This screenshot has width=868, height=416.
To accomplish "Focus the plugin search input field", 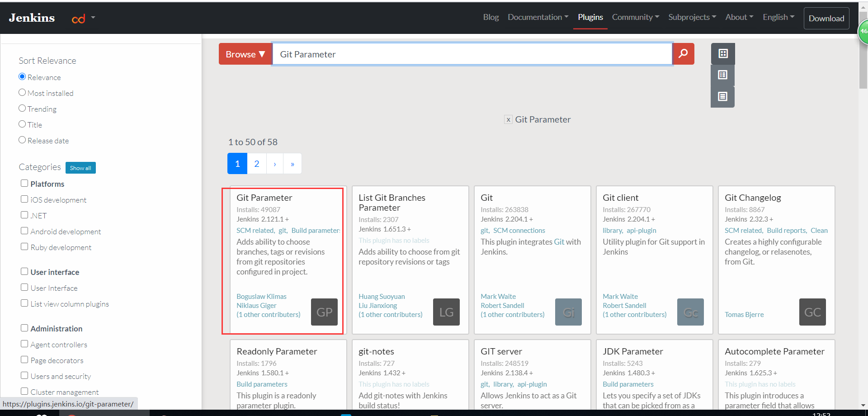I will (x=472, y=54).
